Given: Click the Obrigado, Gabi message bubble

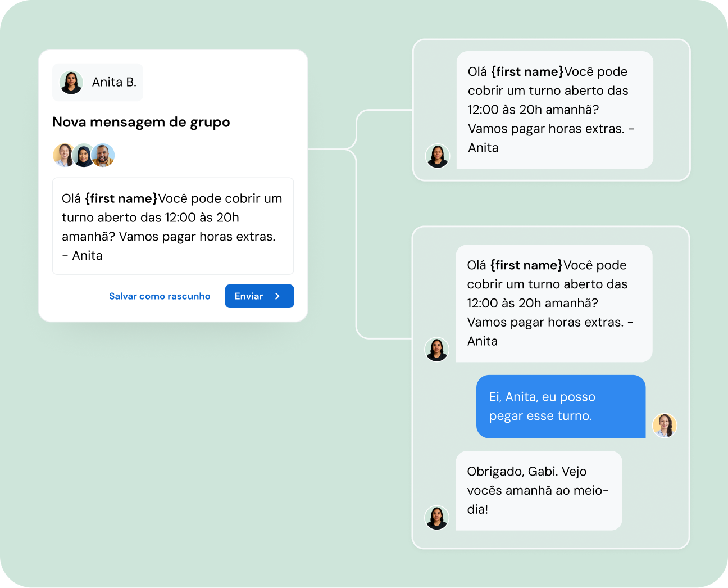Looking at the screenshot, I should [539, 490].
